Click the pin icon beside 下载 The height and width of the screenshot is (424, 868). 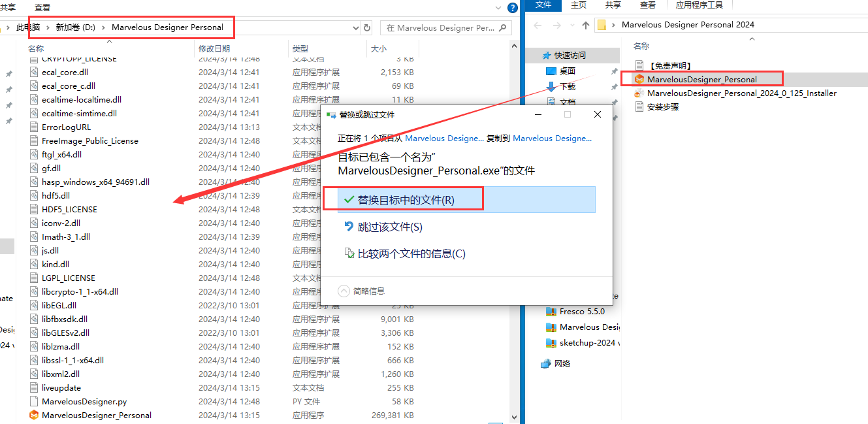[x=615, y=87]
